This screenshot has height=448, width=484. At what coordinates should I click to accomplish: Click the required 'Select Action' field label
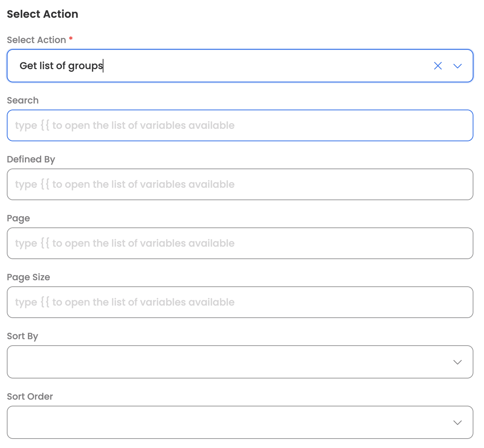[x=36, y=40]
